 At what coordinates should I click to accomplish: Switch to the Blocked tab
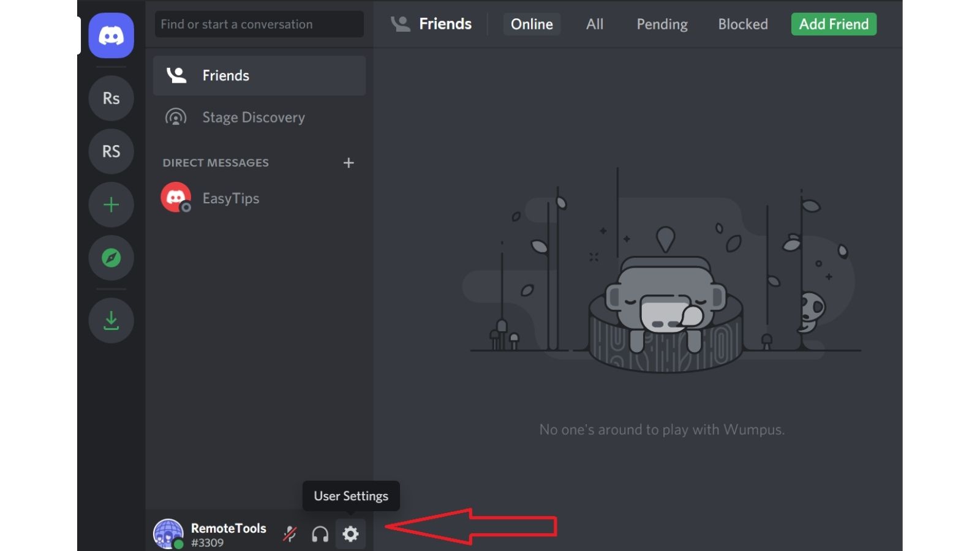coord(743,24)
